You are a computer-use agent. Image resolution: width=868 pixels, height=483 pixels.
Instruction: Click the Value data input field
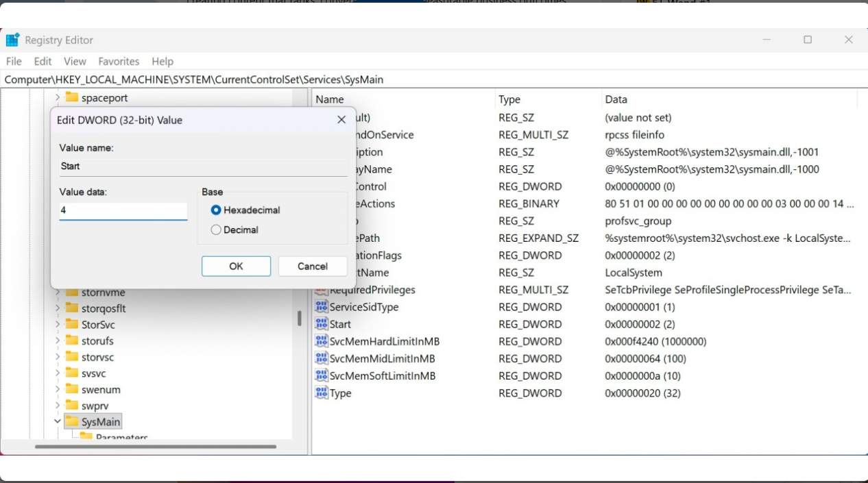(123, 211)
